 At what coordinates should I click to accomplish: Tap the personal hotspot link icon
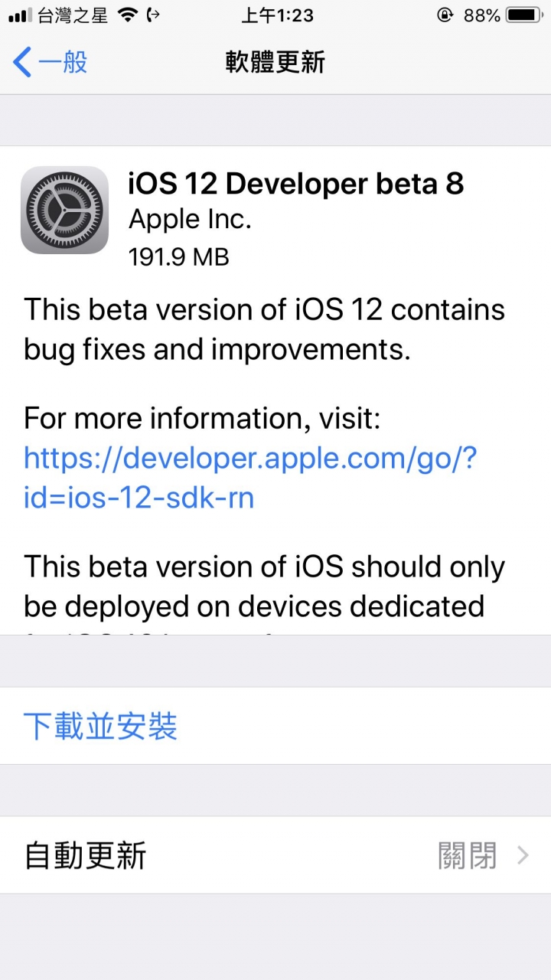click(x=152, y=15)
